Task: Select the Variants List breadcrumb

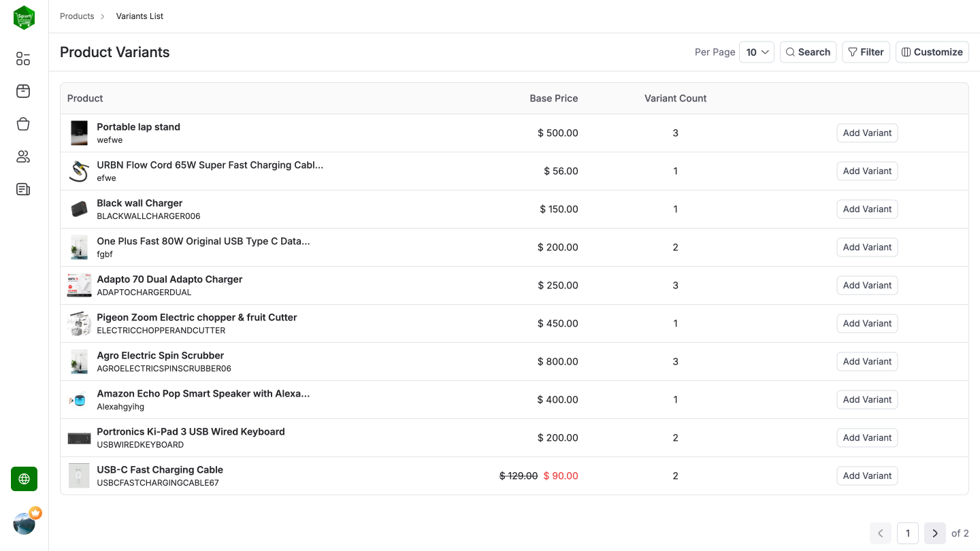Action: click(x=140, y=16)
